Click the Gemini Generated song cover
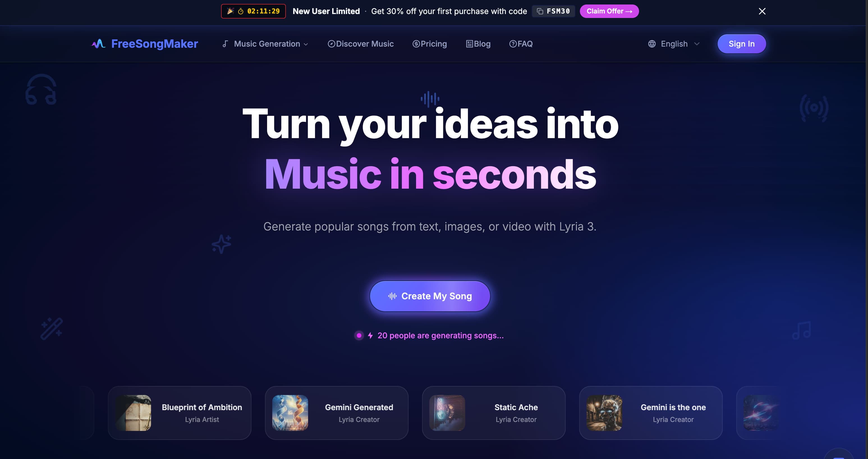Screen dimensions: 868x459 pyautogui.click(x=290, y=413)
